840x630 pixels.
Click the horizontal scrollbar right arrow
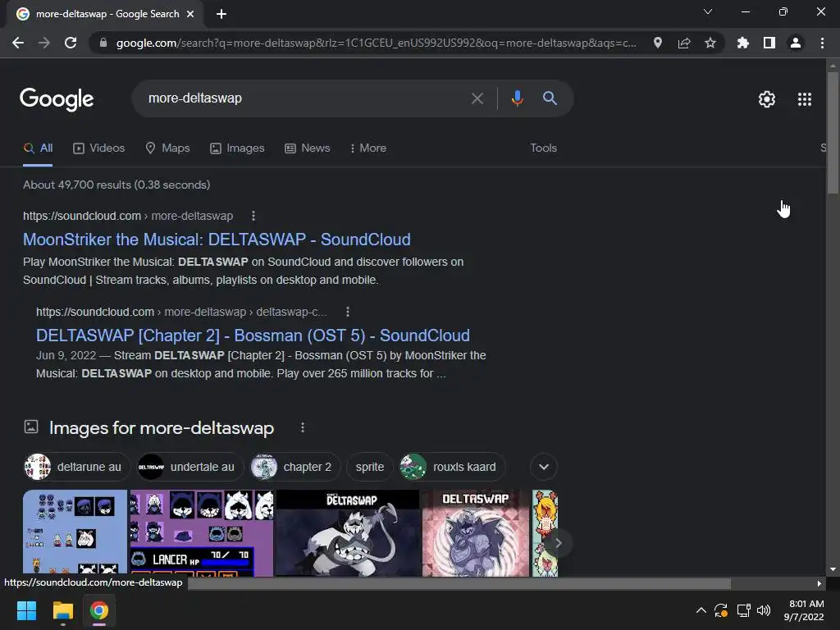pos(819,583)
